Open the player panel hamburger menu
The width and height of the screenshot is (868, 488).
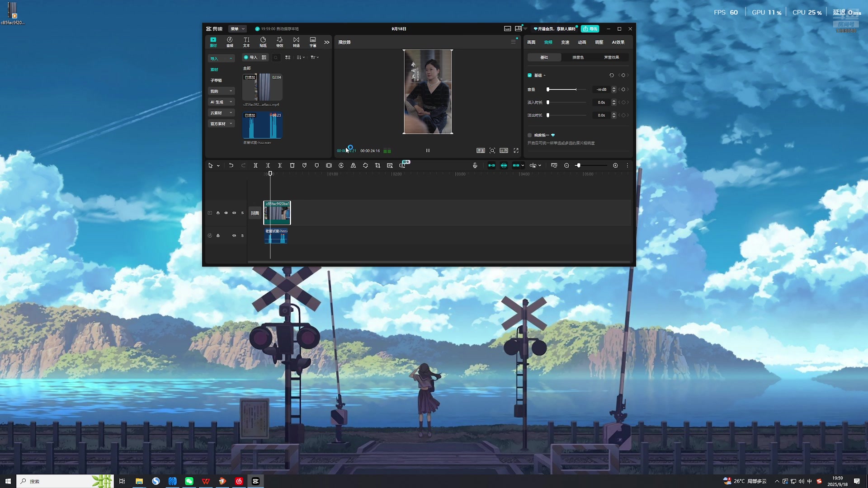point(513,42)
